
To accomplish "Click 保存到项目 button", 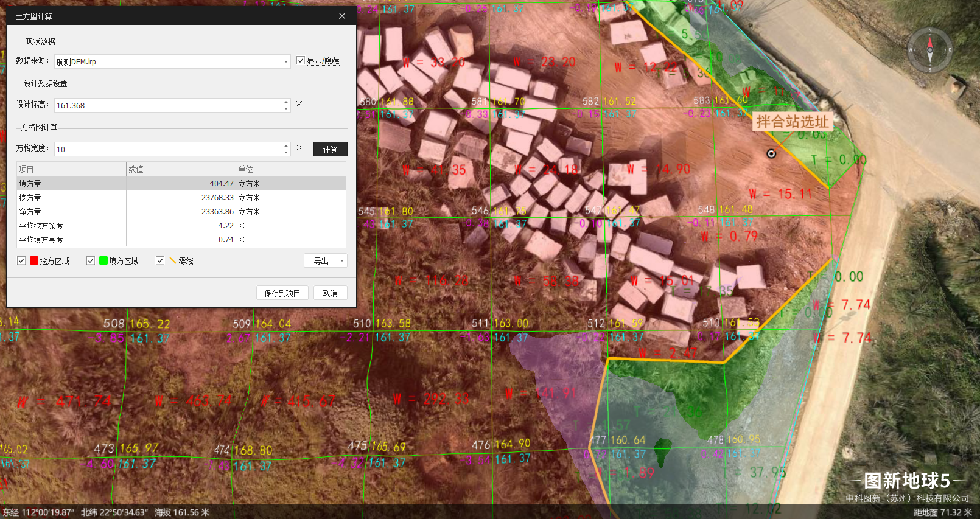I will (x=282, y=293).
